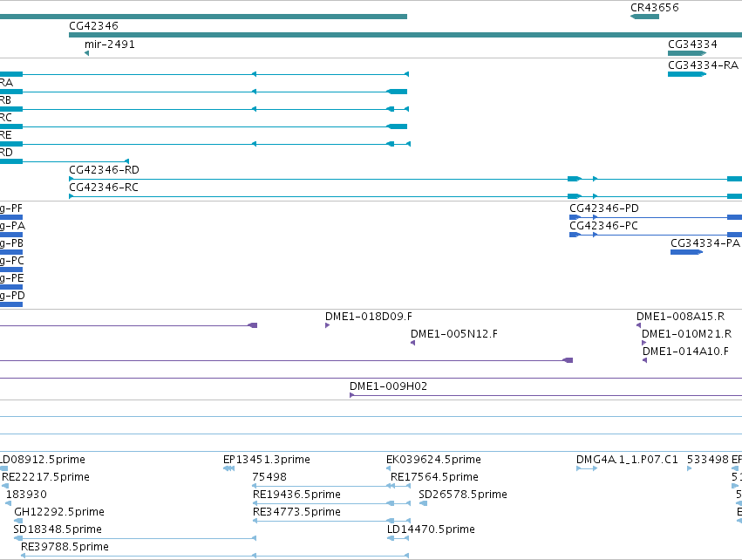Click the DME1-018D09.F arrow glyph
This screenshot has width=742, height=560.
click(328, 325)
